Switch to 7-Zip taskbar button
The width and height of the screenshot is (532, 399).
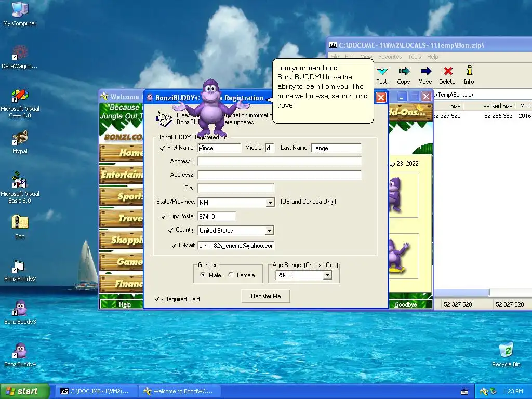[x=96, y=391]
